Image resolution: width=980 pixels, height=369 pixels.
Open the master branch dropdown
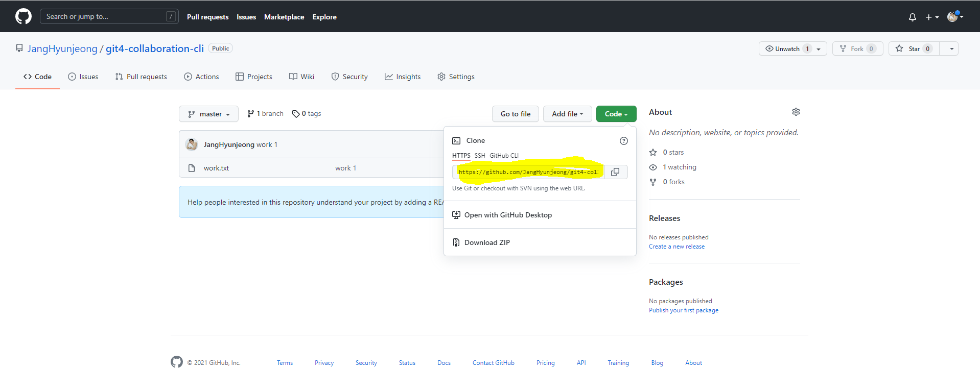[208, 114]
